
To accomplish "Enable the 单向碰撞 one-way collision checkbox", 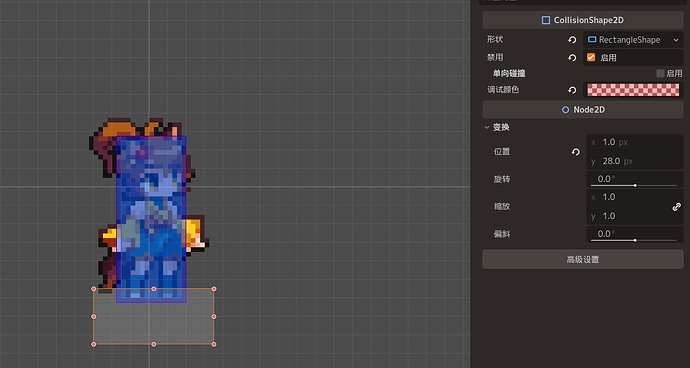I will (x=660, y=74).
